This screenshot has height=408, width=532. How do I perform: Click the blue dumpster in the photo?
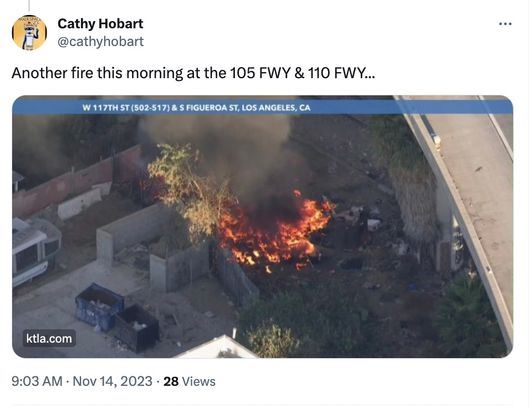[99, 306]
